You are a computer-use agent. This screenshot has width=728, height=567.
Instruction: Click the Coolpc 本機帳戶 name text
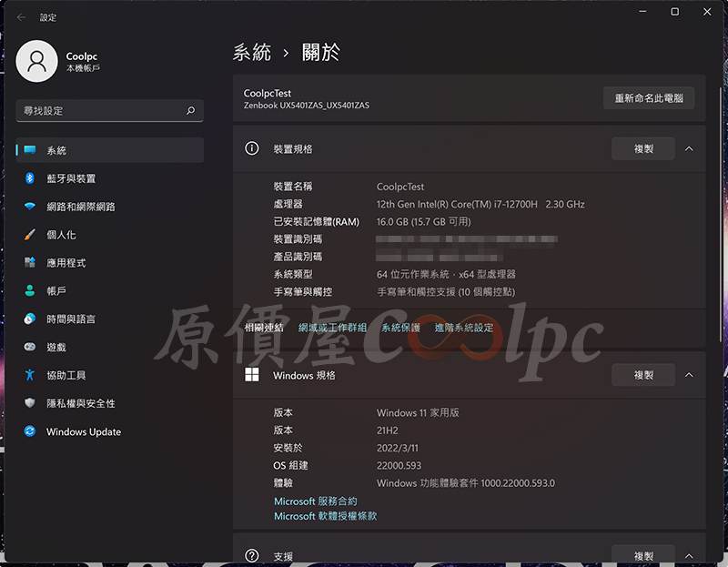[x=82, y=61]
